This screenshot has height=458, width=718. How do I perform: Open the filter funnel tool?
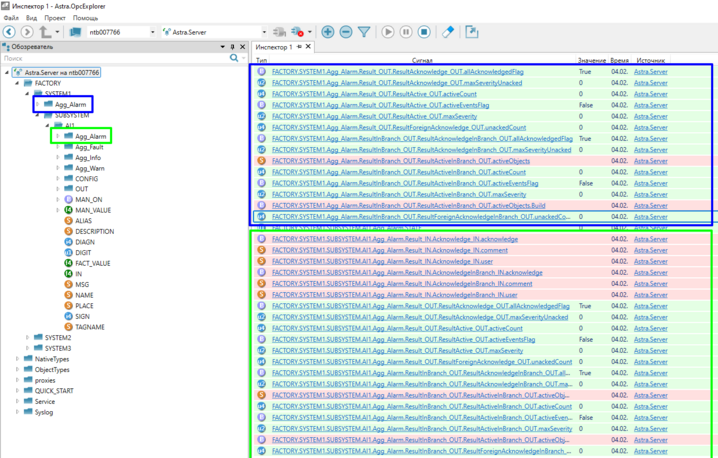pos(364,32)
